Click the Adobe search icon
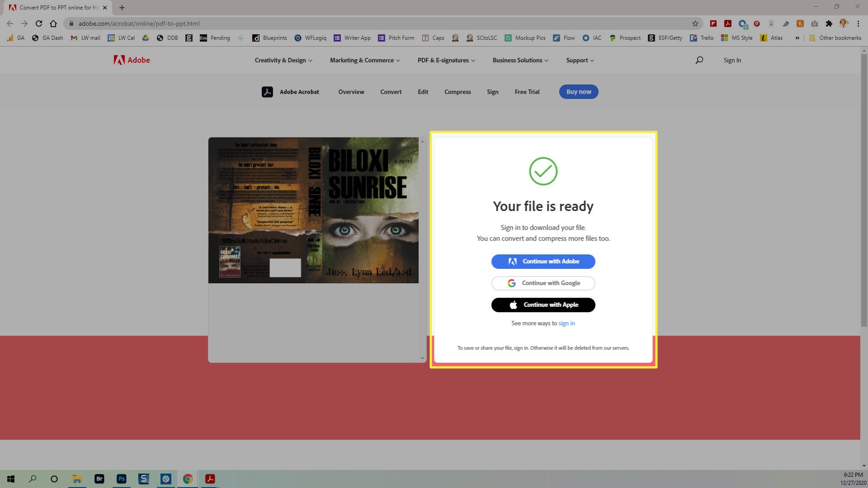 (x=698, y=60)
